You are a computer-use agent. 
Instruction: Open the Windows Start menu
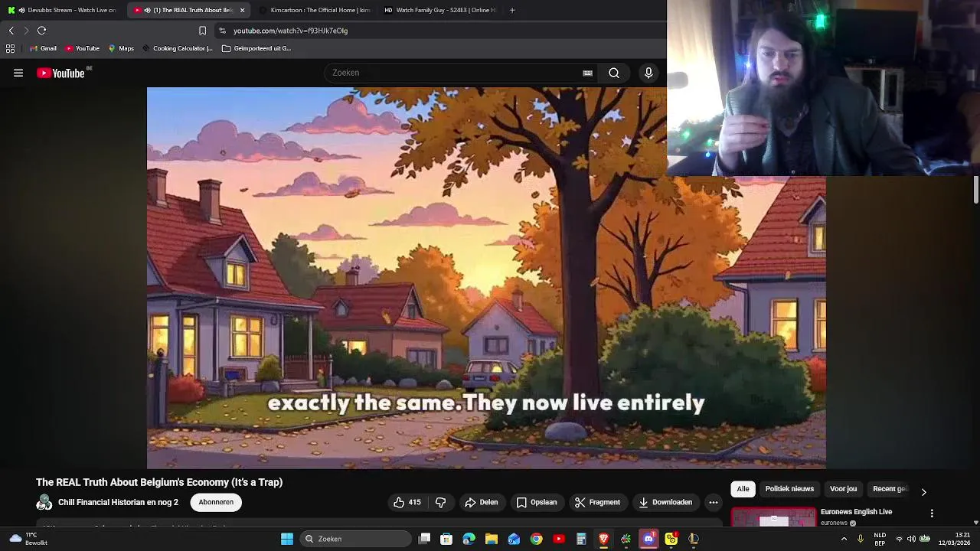coord(287,539)
